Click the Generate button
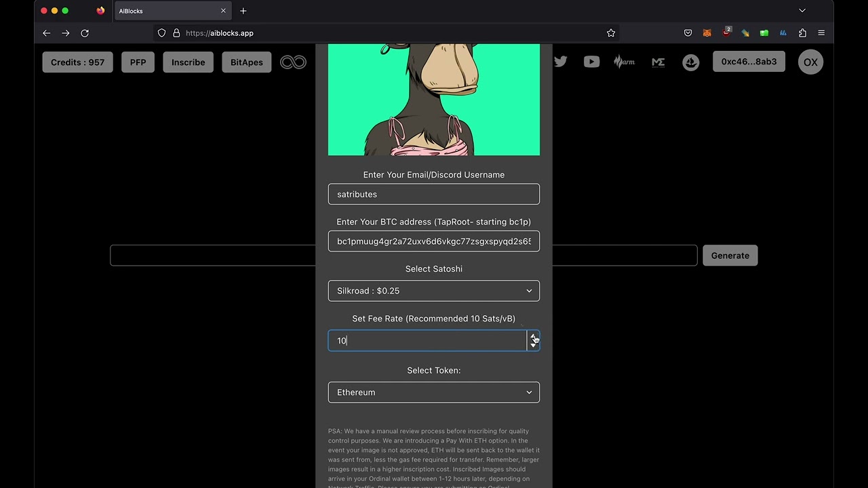The width and height of the screenshot is (868, 488). click(730, 256)
